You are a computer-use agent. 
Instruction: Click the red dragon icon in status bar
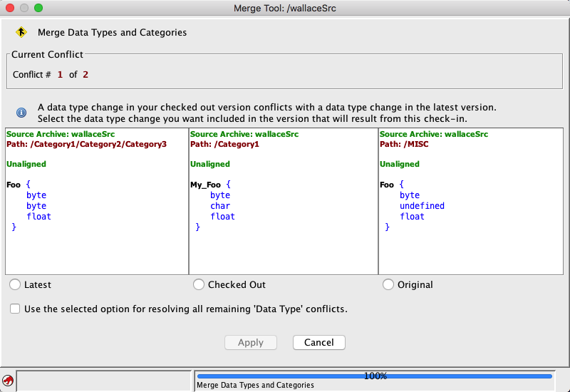click(x=8, y=381)
